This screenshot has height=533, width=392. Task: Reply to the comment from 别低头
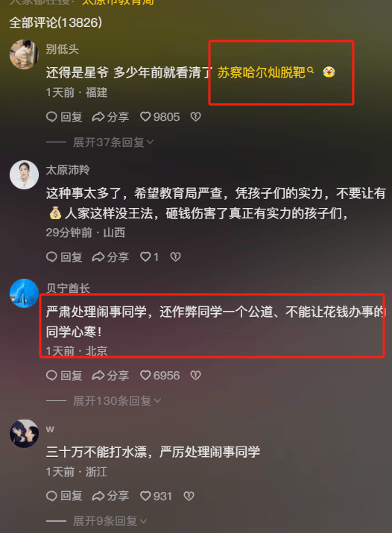[x=64, y=117]
